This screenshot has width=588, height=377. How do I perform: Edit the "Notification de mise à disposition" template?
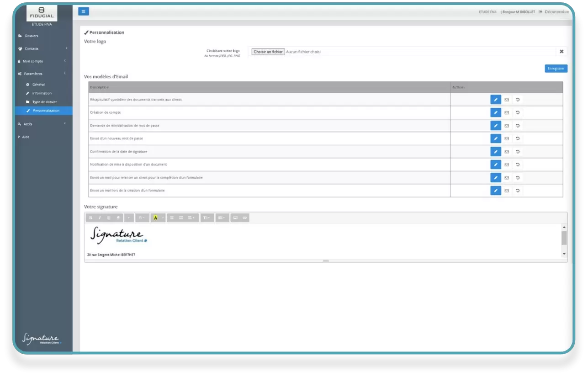(495, 165)
